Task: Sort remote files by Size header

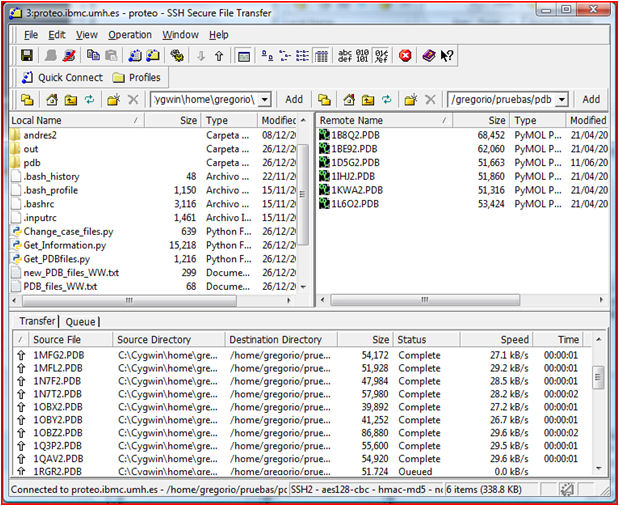Action: [480, 120]
